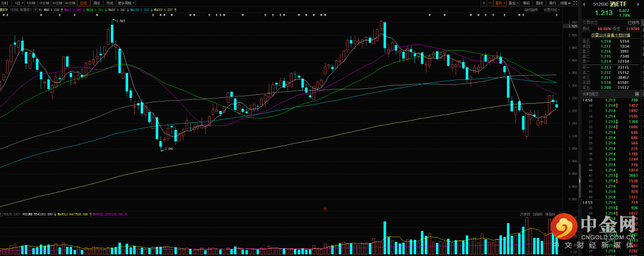Click the 筹码 chip distribution button
This screenshot has width=644, height=256.
point(526,3)
